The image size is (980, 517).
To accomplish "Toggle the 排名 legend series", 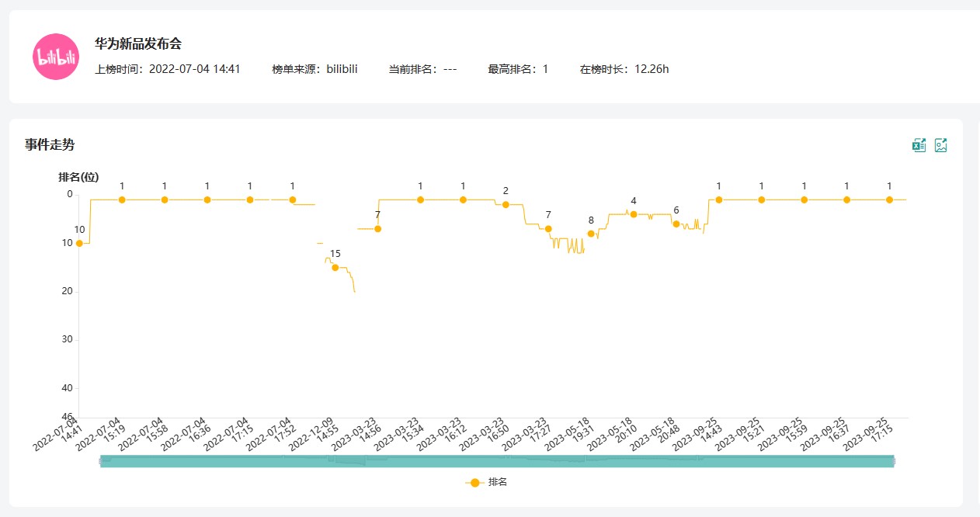I will [x=487, y=482].
